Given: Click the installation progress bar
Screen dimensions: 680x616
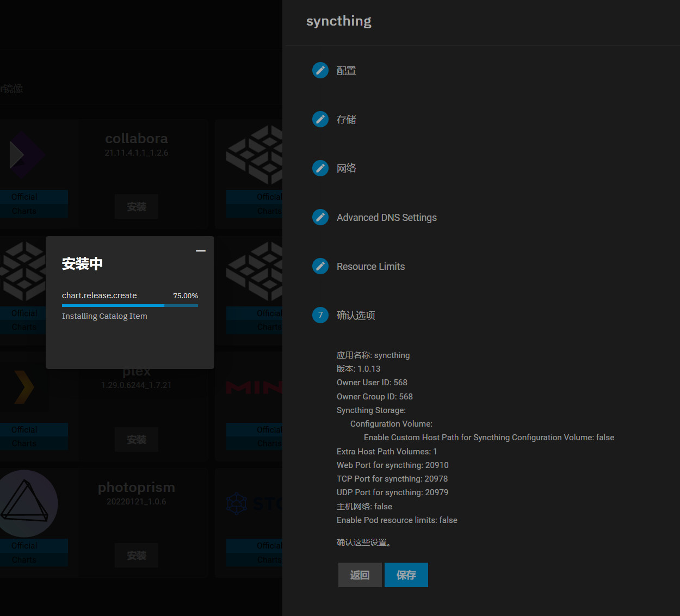Looking at the screenshot, I should coord(130,305).
